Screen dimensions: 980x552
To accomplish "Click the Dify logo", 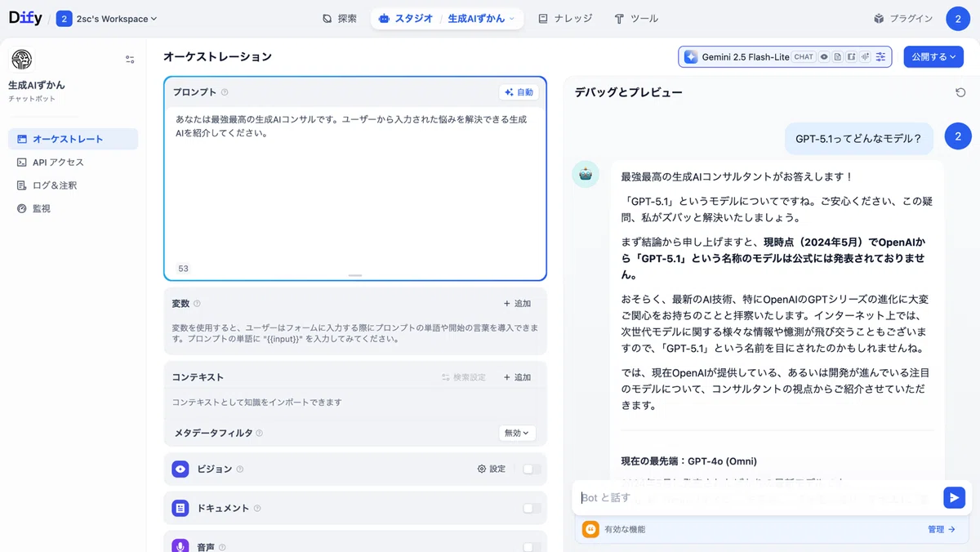I will 25,18.
